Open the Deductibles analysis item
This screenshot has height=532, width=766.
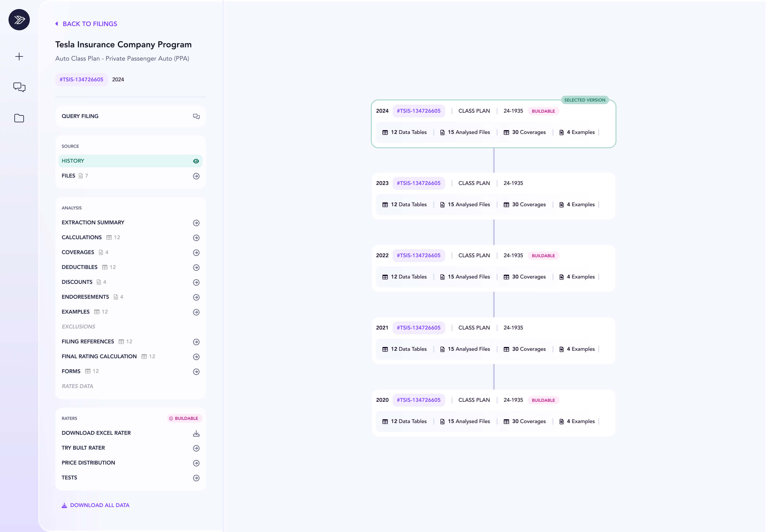coord(80,267)
